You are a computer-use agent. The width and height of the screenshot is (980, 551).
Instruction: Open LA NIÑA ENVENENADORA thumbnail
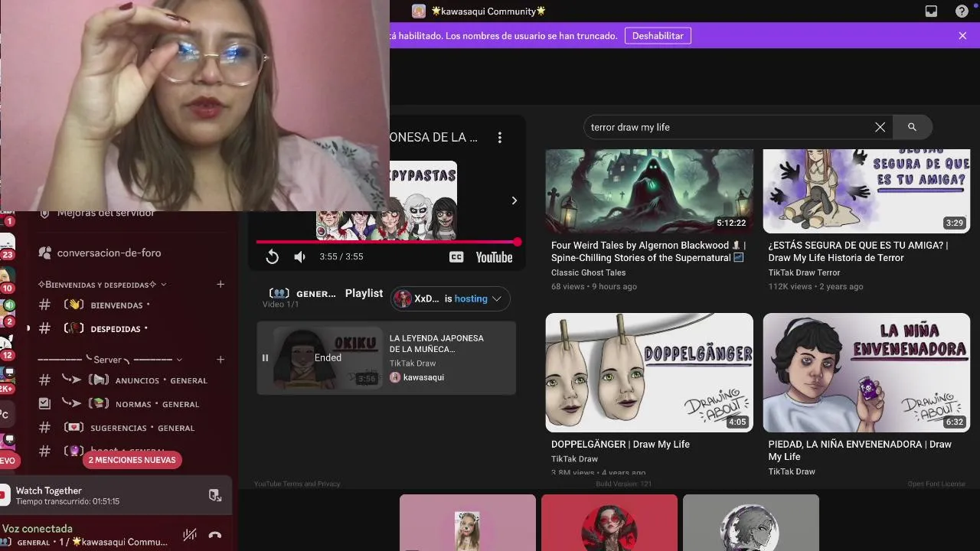(867, 373)
